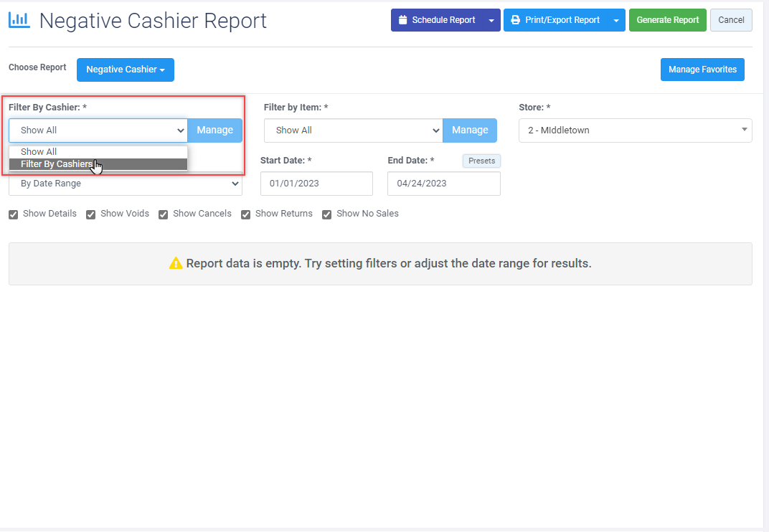The image size is (769, 532).
Task: Click the Start Date label
Action: 286,161
